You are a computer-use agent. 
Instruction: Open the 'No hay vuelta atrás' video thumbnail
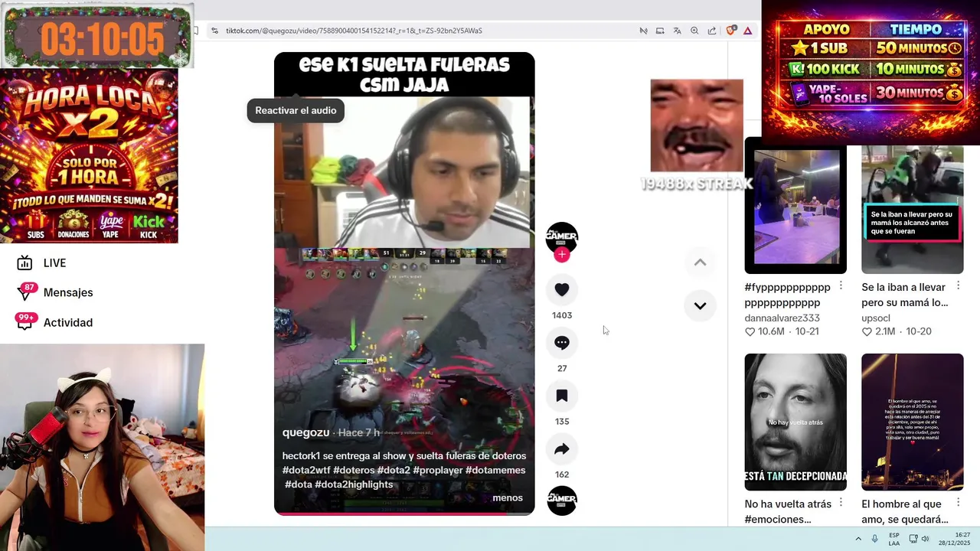coord(795,422)
